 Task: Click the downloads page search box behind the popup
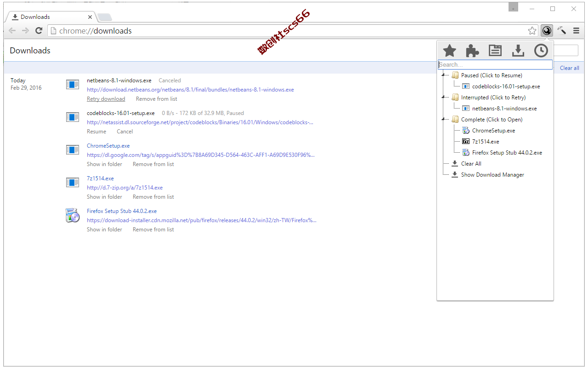coord(565,51)
